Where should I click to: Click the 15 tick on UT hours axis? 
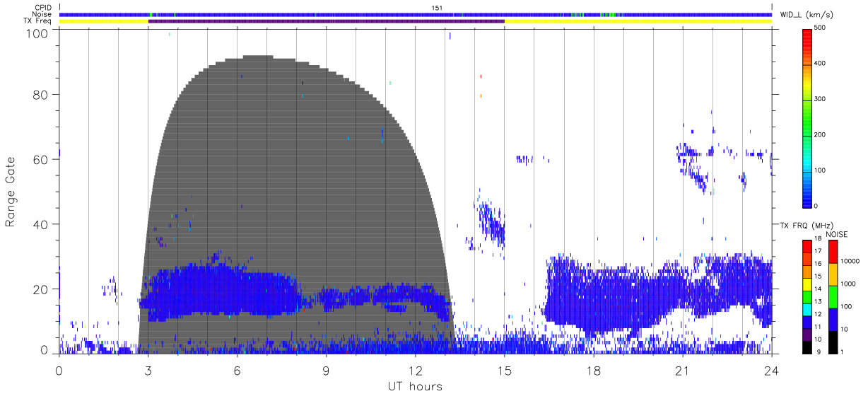pos(505,370)
